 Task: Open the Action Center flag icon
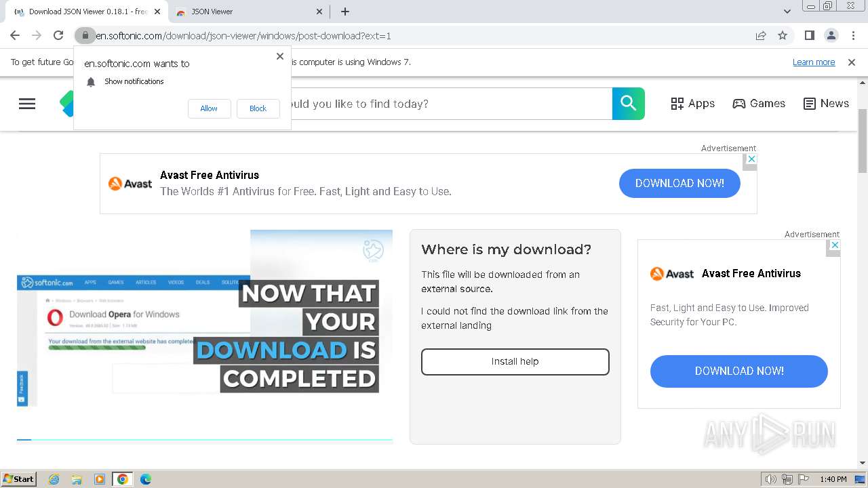pyautogui.click(x=804, y=479)
